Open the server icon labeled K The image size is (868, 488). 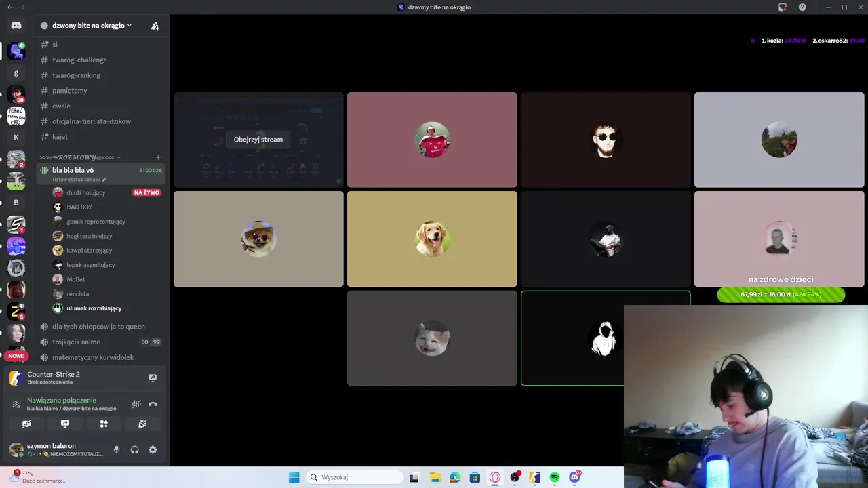pyautogui.click(x=16, y=138)
